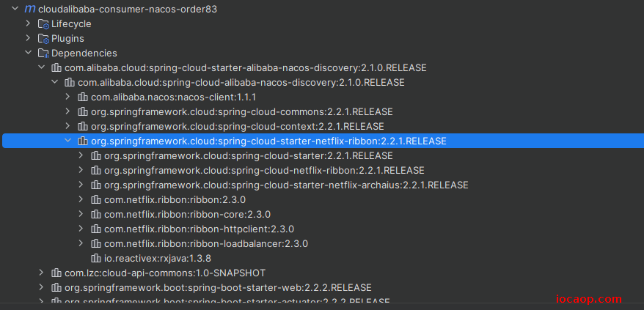Collapse spring-cloud-starter-netflix-ribbon dependency

coord(67,141)
